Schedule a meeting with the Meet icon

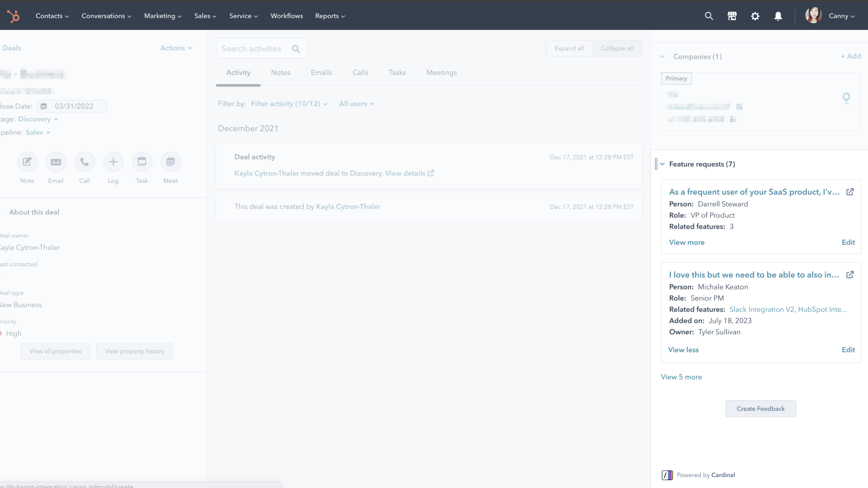170,163
